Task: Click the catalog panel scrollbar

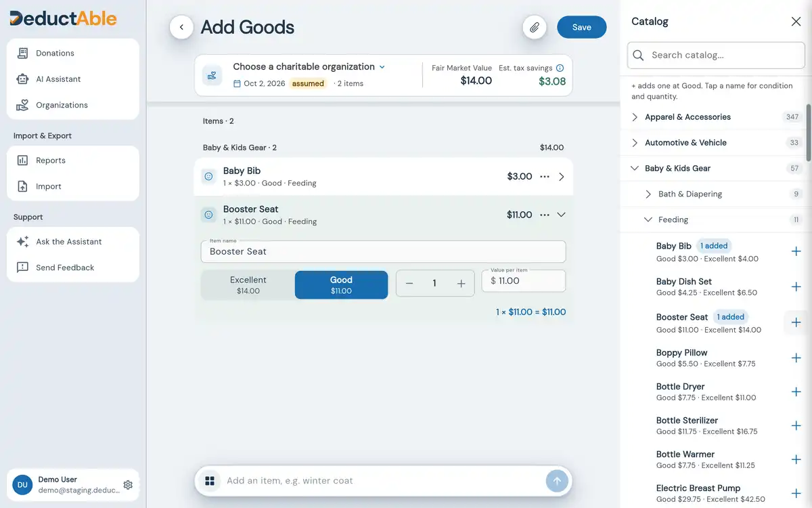Action: 809,132
